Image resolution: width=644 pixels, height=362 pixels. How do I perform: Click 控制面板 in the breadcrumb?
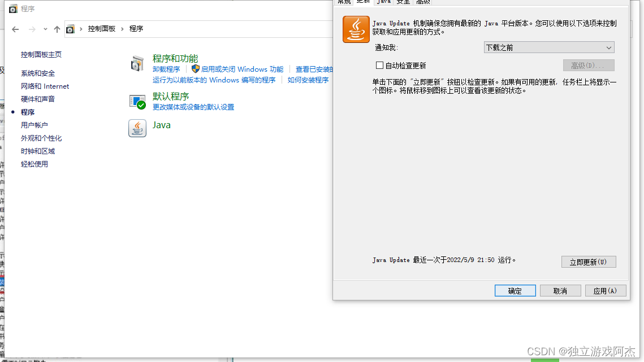point(101,29)
